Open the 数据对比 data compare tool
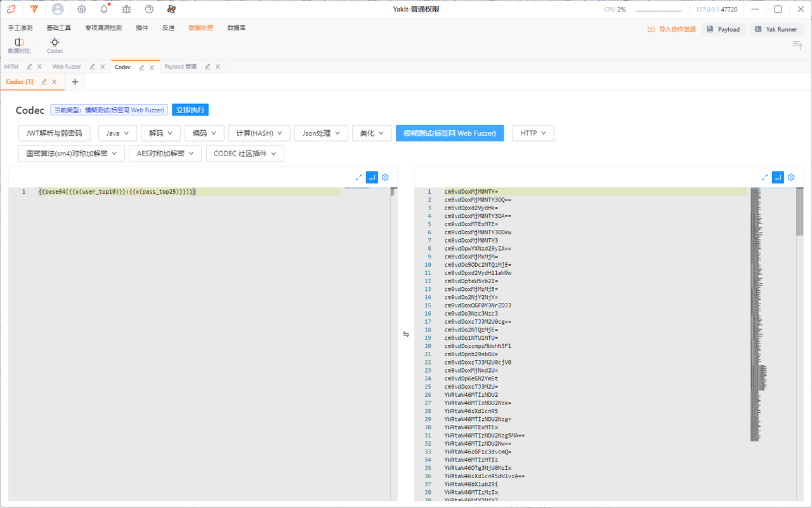Image resolution: width=812 pixels, height=508 pixels. pos(19,46)
